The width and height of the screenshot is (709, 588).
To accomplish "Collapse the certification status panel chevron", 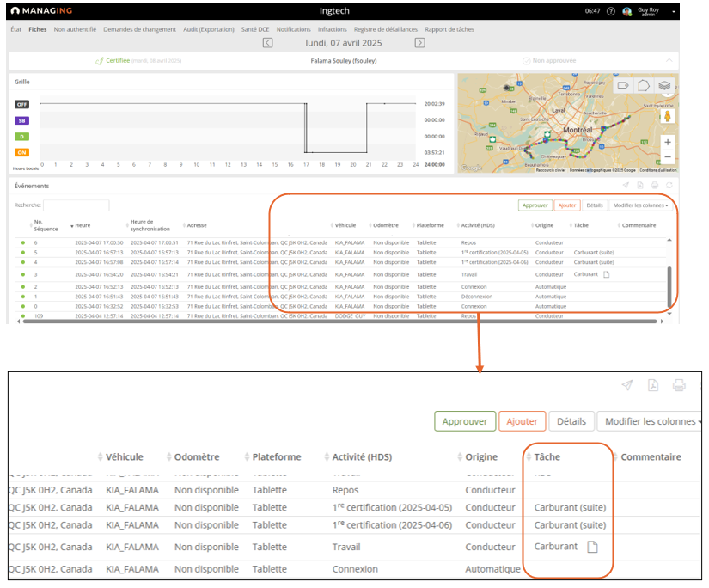I will (x=669, y=60).
